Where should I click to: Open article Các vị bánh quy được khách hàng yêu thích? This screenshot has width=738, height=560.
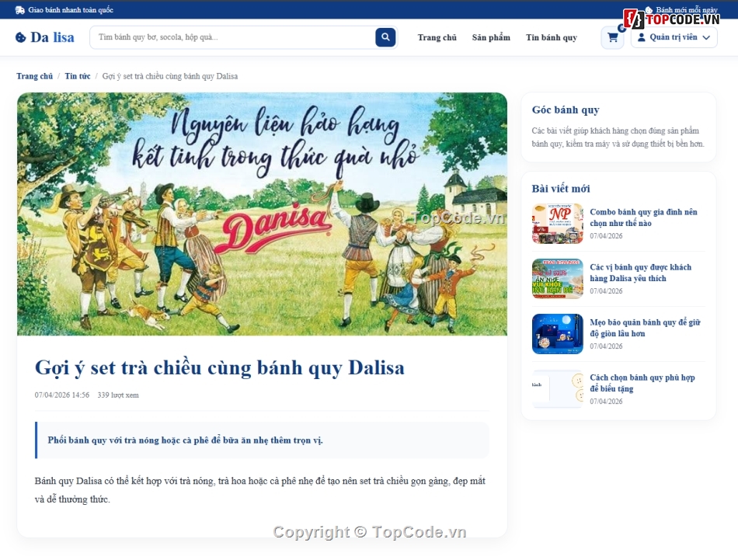641,273
